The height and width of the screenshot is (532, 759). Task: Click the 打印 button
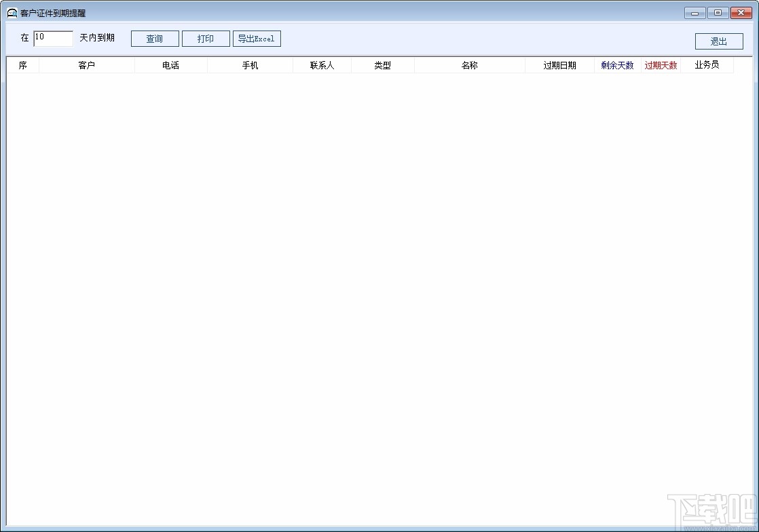pyautogui.click(x=206, y=39)
